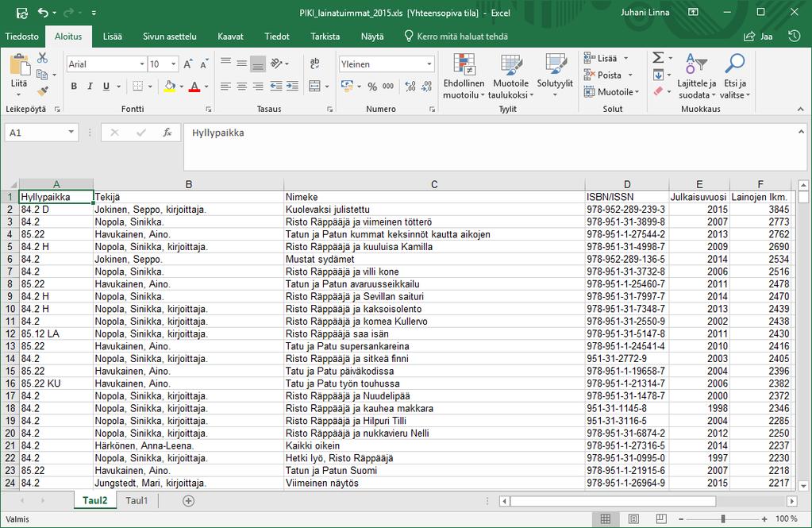The height and width of the screenshot is (528, 812).
Task: Toggle underline formatting
Action: (106, 87)
